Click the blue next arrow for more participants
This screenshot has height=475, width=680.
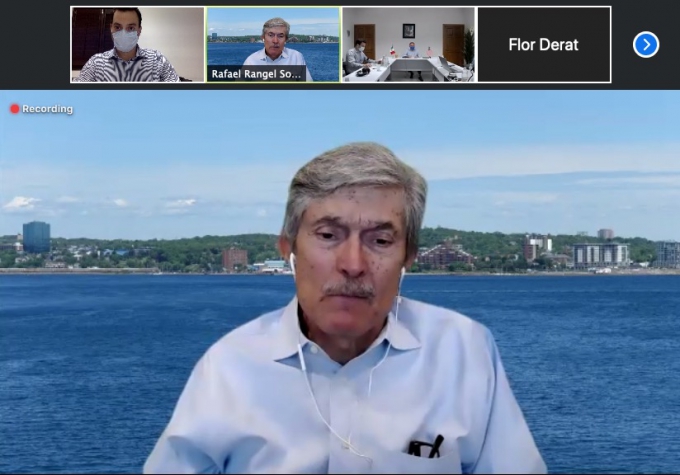pos(646,45)
